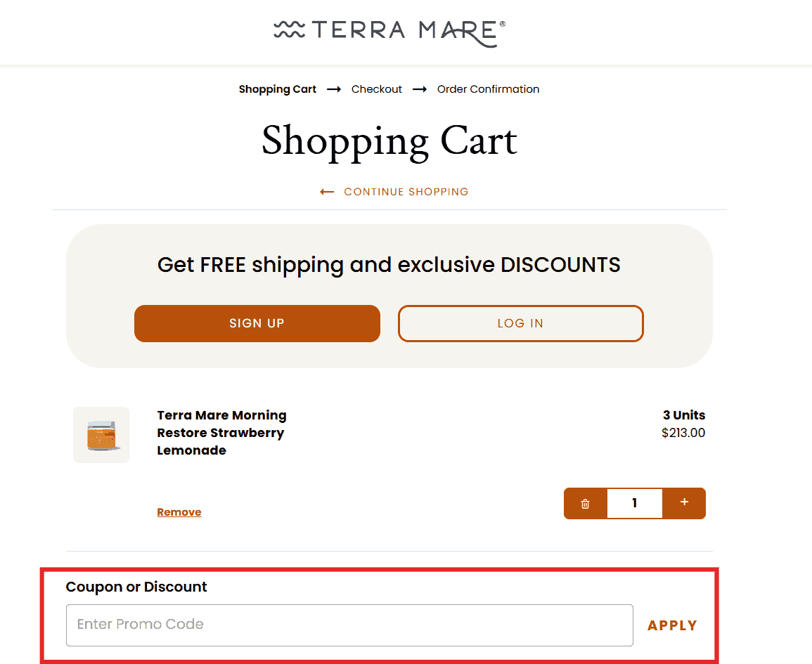
Task: Click the left arrow beside Continue Shopping
Action: [x=327, y=192]
